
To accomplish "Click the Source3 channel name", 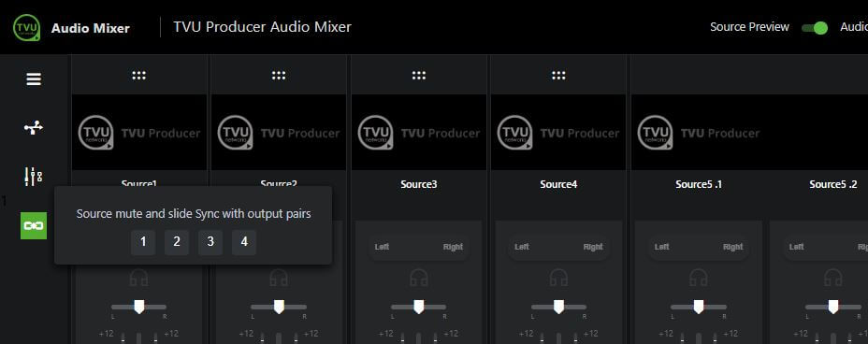I will tap(419, 185).
